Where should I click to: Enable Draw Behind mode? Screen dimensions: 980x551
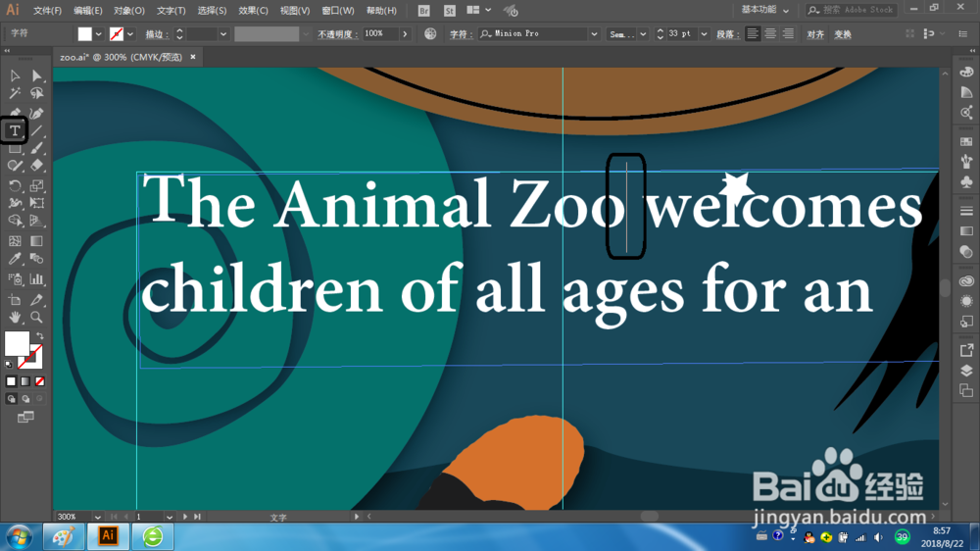tap(25, 399)
